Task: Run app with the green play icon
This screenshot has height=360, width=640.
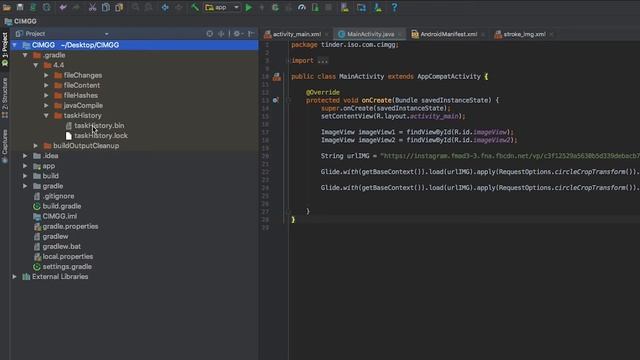Action: click(249, 7)
